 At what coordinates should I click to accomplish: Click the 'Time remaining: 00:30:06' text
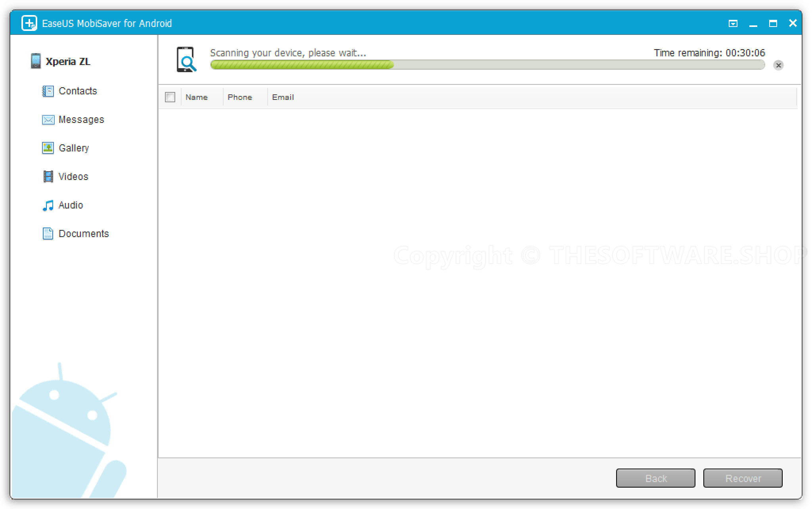pos(709,53)
